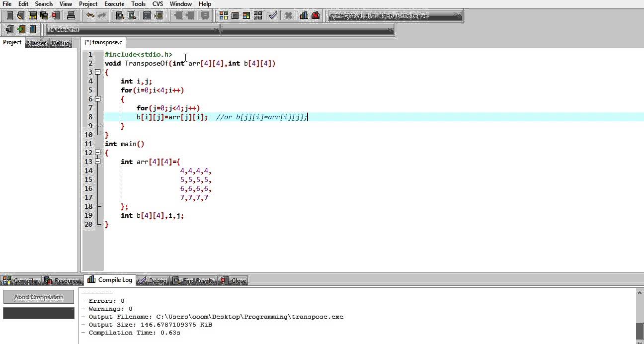Collapse the fold marker at line 3
The height and width of the screenshot is (344, 644).
point(98,72)
